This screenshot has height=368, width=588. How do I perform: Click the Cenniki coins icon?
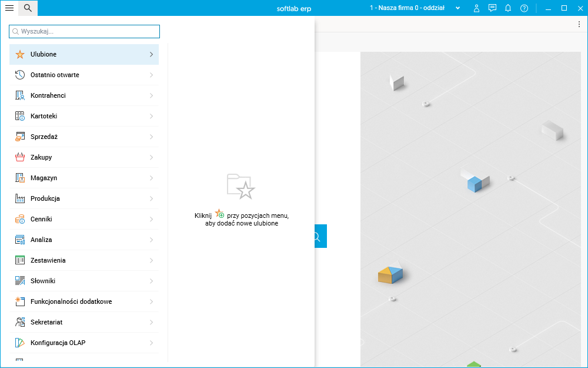click(20, 219)
